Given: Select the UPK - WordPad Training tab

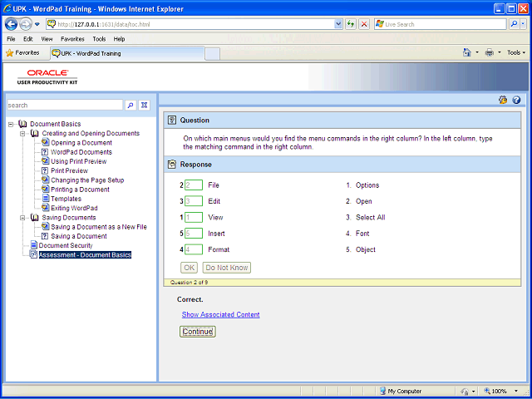Looking at the screenshot, I should [127, 53].
